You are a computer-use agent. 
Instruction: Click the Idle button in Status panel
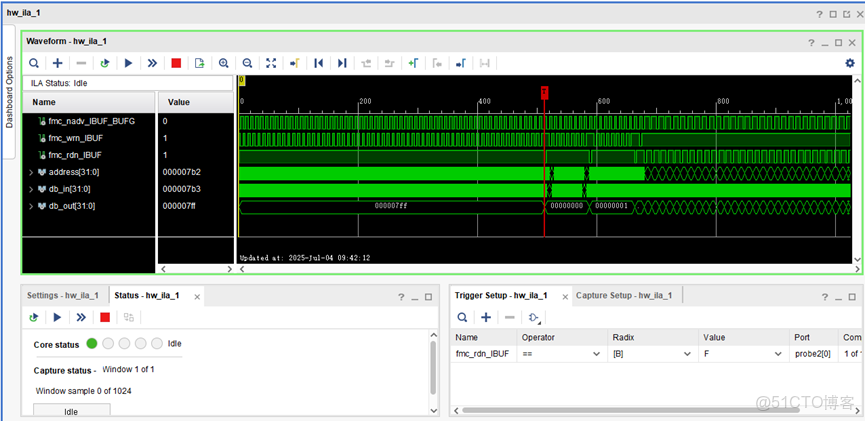(72, 411)
